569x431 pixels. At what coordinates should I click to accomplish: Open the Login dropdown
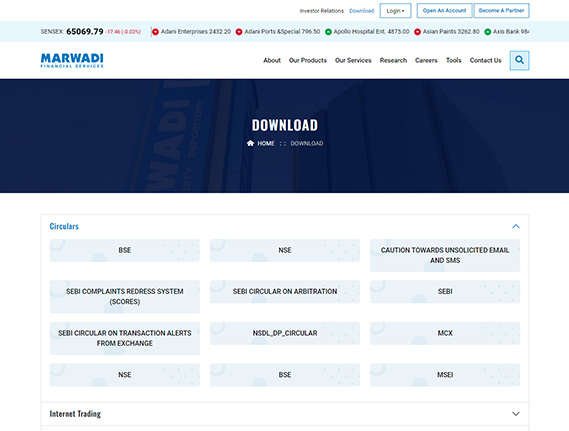click(395, 11)
